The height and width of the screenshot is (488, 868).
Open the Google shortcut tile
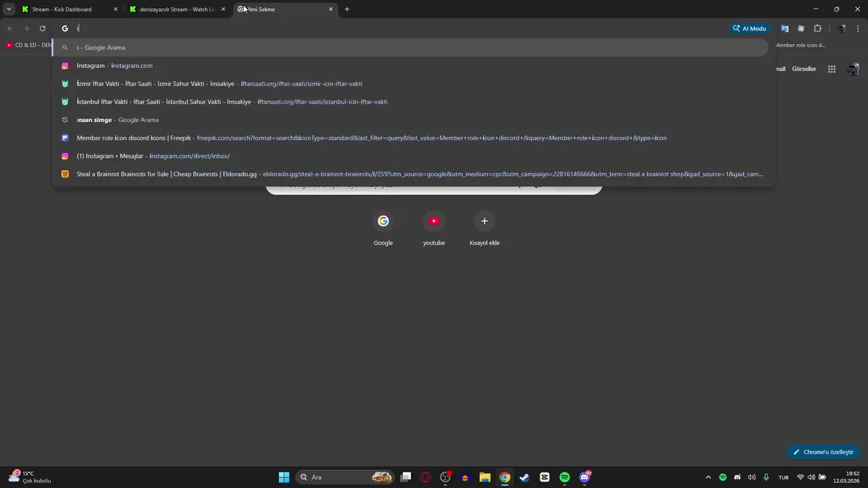[x=383, y=228]
